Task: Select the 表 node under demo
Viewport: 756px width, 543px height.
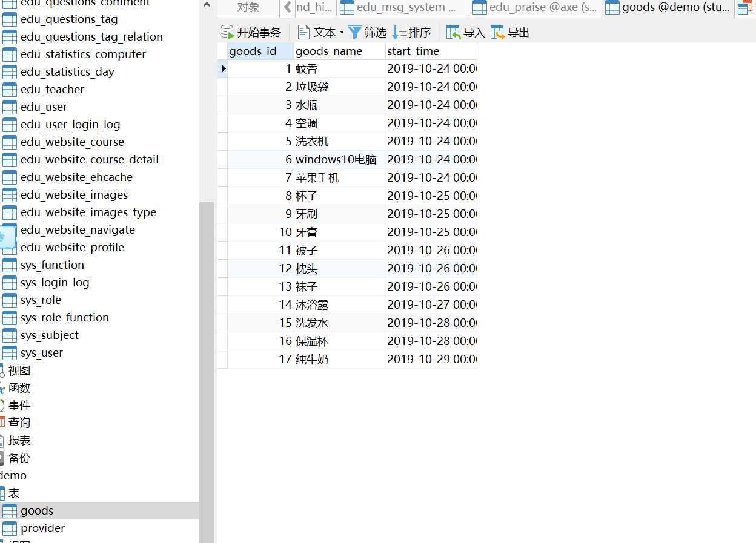Action: pos(13,493)
